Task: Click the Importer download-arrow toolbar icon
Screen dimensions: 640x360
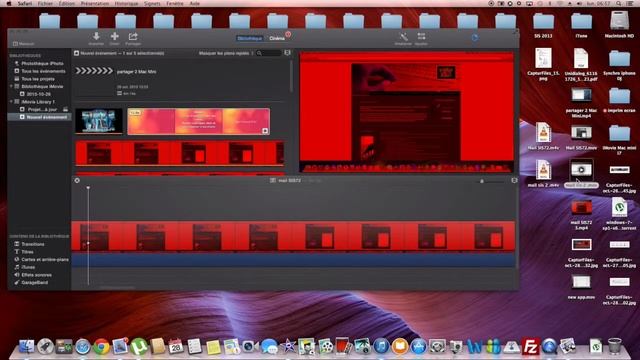Action: pyautogui.click(x=96, y=36)
